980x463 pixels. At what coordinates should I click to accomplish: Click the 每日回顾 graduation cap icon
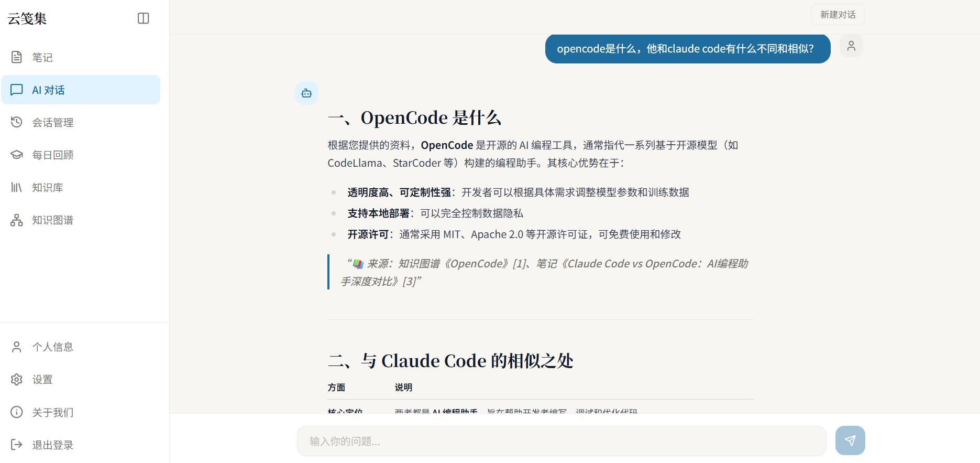point(17,155)
